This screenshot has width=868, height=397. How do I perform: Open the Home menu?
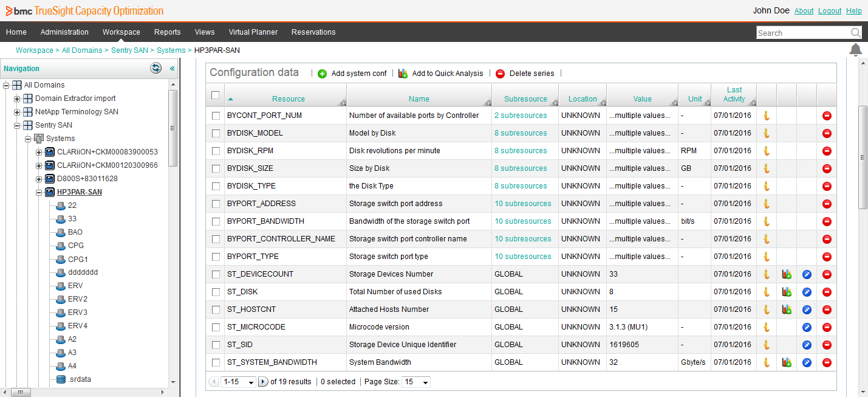(16, 32)
